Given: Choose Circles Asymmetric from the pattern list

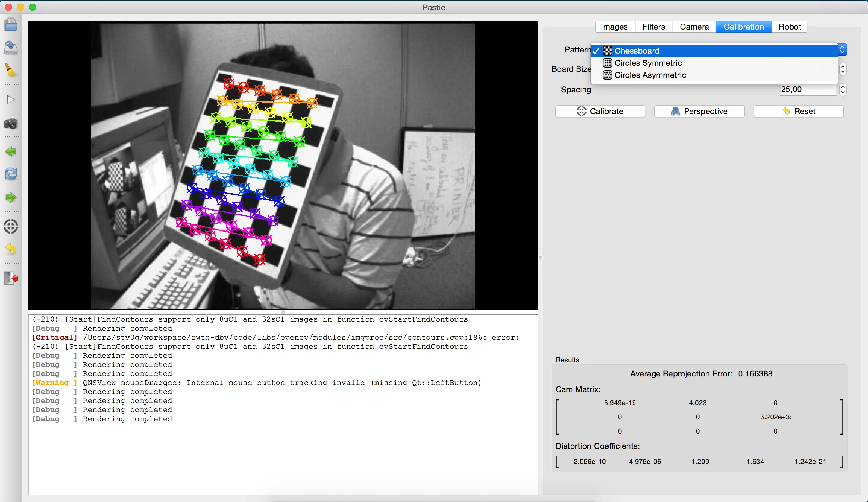Looking at the screenshot, I should click(650, 75).
